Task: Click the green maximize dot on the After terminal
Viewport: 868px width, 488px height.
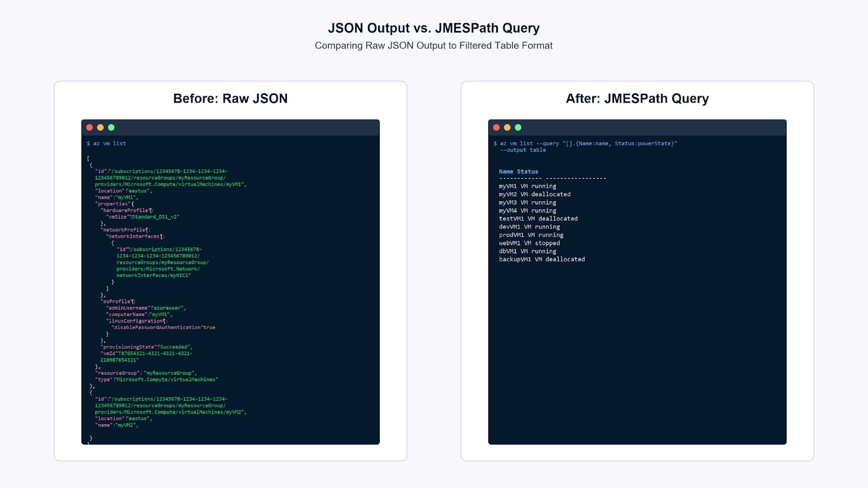Action: 518,126
